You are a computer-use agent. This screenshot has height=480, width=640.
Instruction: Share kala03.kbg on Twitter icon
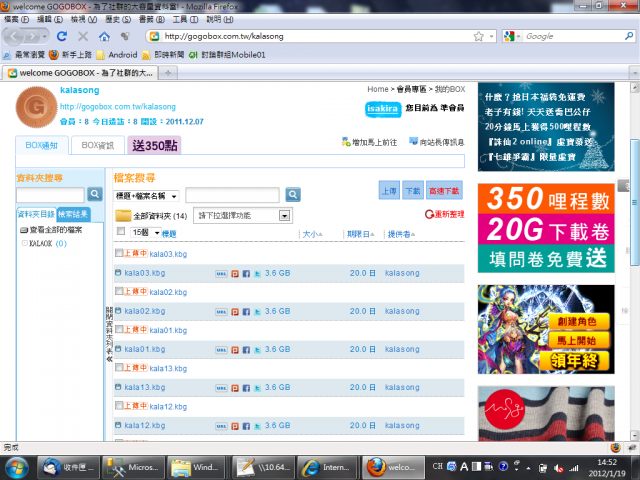(258, 273)
